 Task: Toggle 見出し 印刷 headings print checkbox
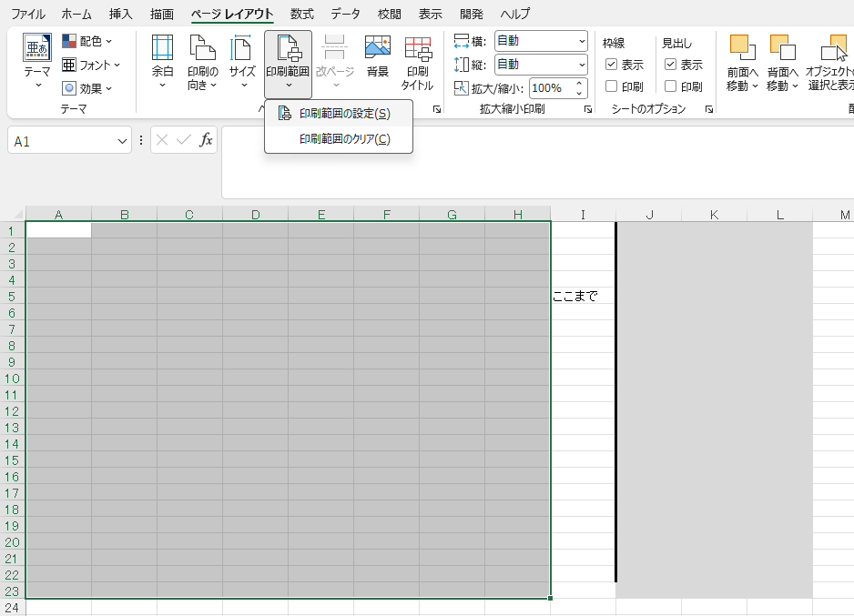click(670, 86)
